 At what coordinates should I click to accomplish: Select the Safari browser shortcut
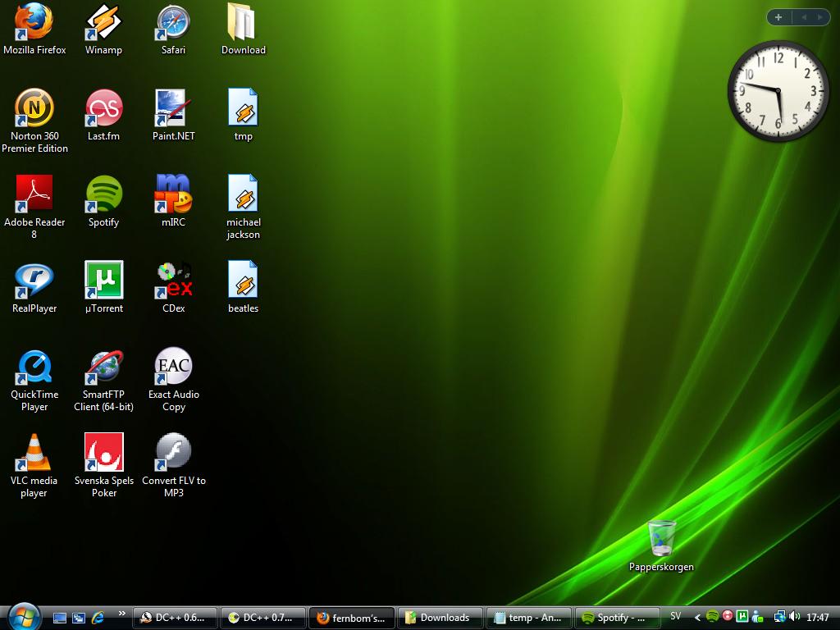coord(173,29)
